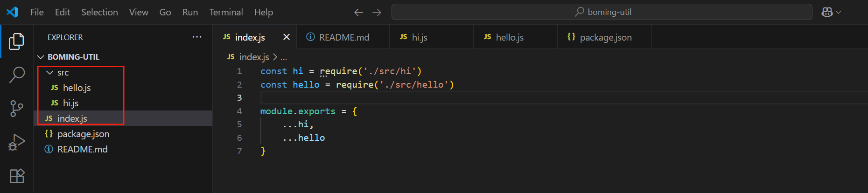Close the index.js editor tab
The image size is (868, 193).
pos(287,37)
